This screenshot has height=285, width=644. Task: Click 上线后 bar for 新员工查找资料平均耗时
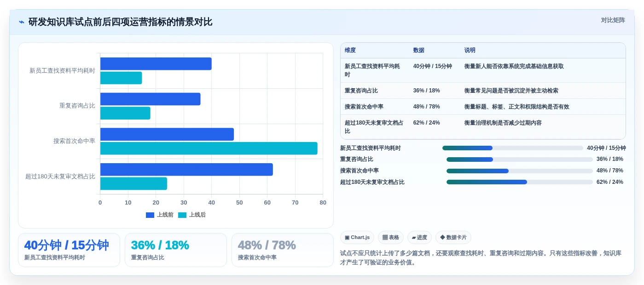pyautogui.click(x=121, y=78)
